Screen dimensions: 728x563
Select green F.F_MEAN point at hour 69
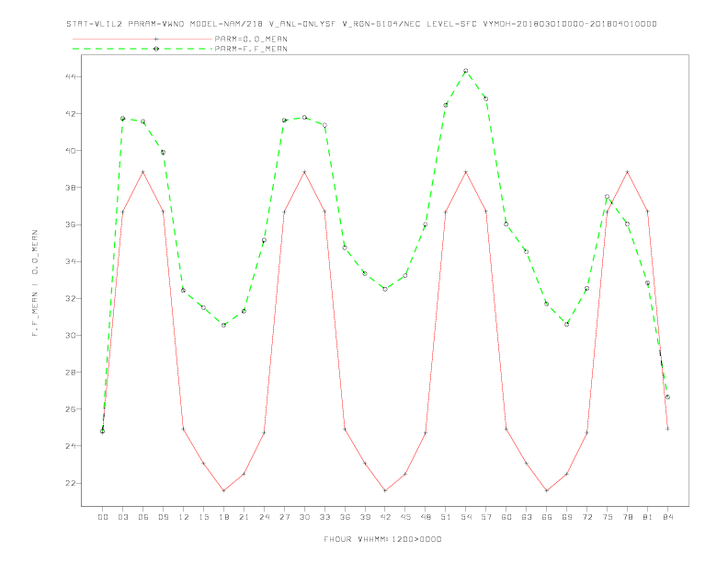tap(567, 324)
